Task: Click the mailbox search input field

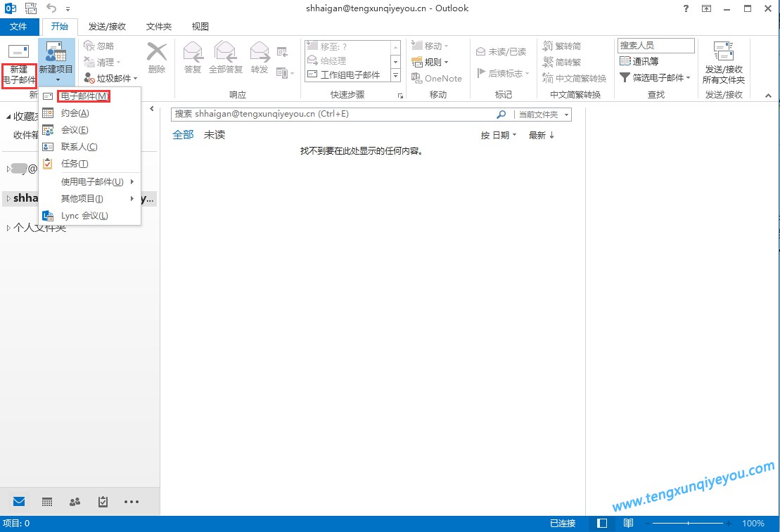Action: (333, 115)
